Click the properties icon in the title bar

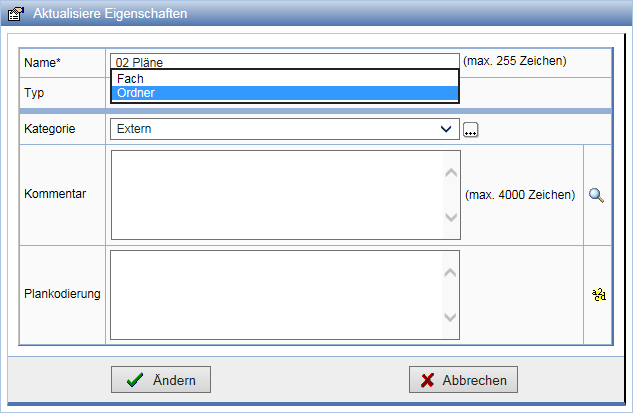[15, 15]
